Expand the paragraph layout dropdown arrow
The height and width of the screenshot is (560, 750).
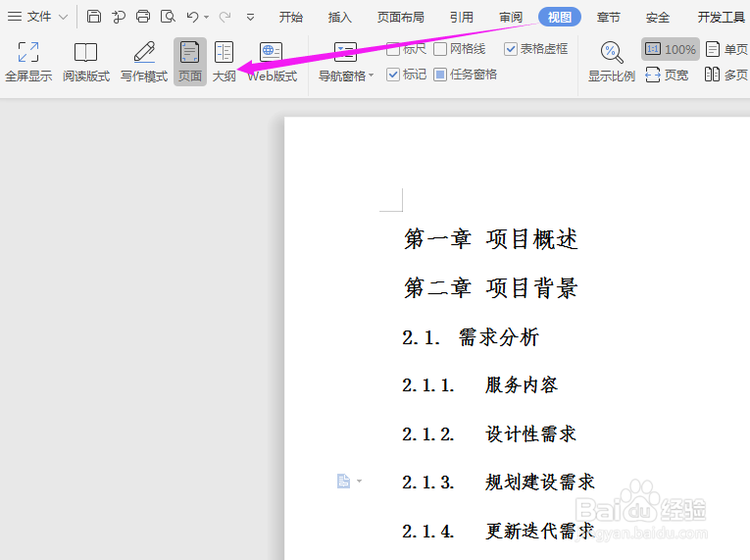tap(359, 481)
